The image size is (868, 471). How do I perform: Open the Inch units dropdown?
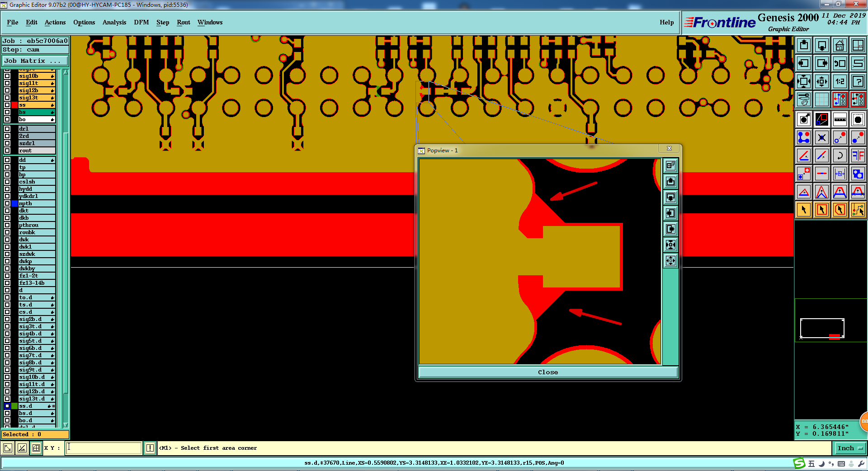point(850,448)
